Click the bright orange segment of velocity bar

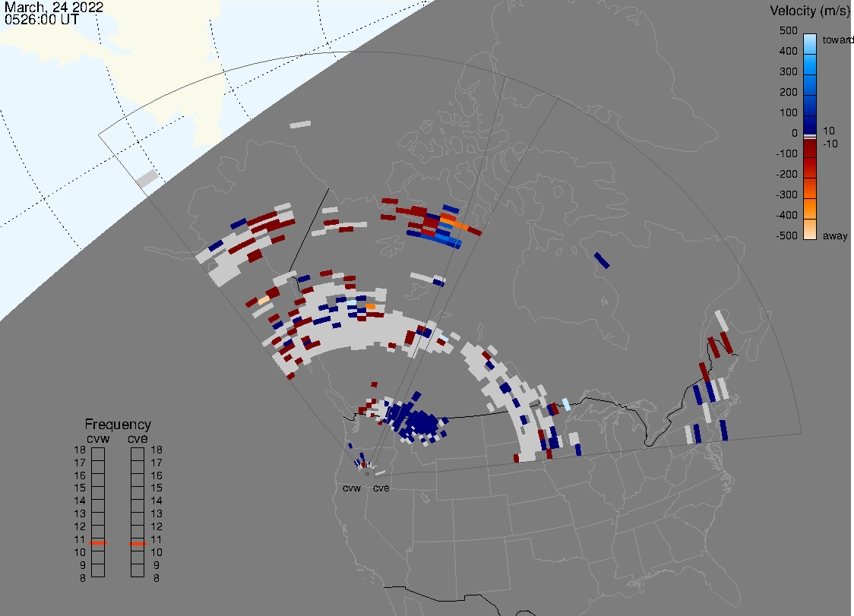coord(810,209)
